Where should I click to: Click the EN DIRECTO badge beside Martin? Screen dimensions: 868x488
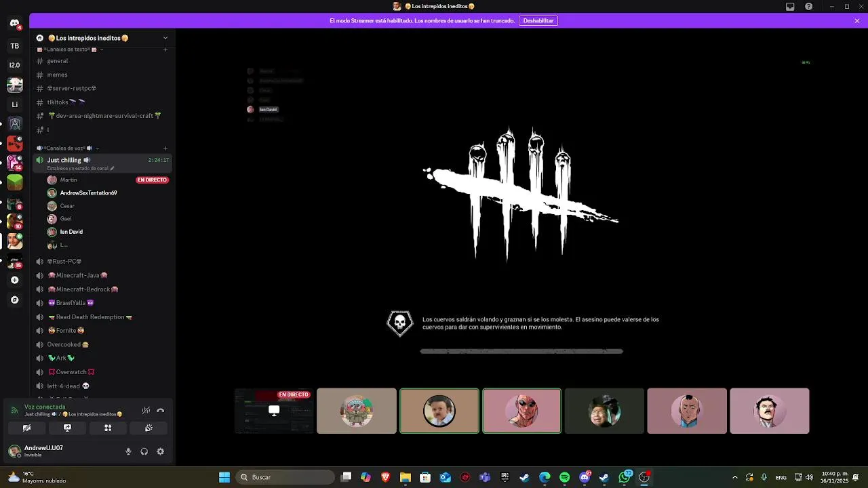pos(152,180)
